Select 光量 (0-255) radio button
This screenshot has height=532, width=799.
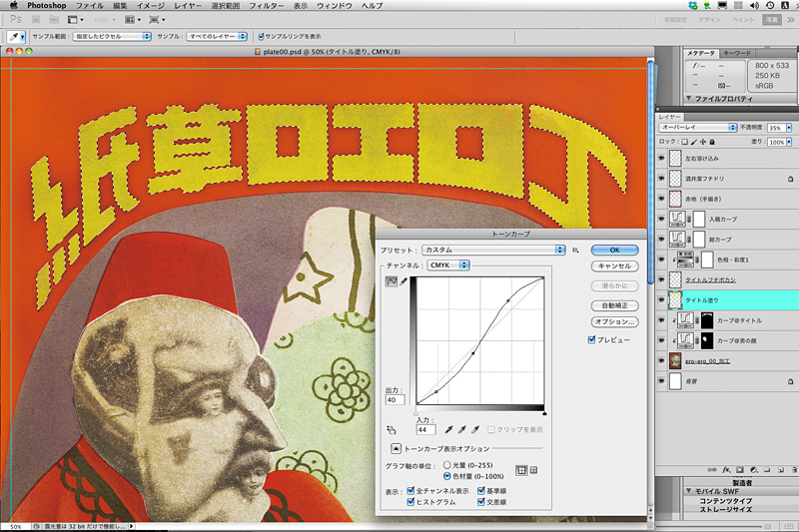click(x=446, y=465)
